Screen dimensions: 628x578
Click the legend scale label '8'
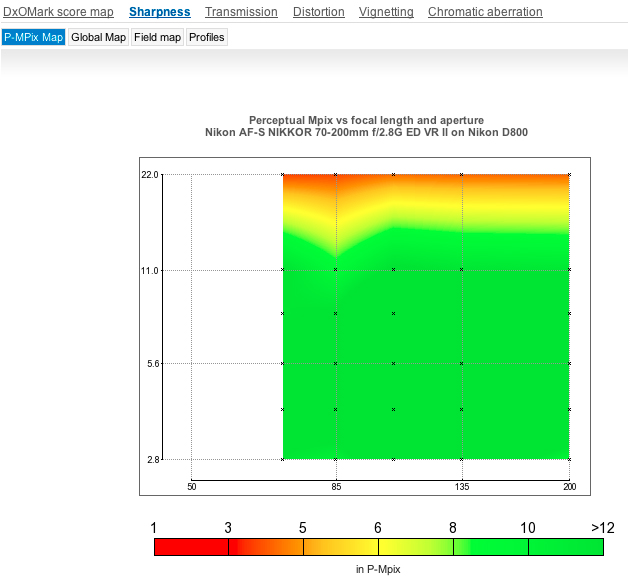pos(453,528)
